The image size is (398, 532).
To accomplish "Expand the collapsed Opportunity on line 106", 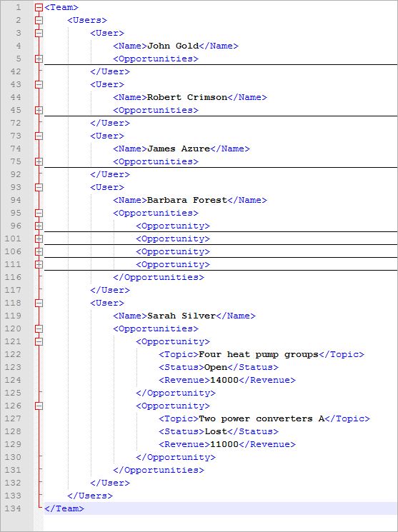I will (x=39, y=252).
